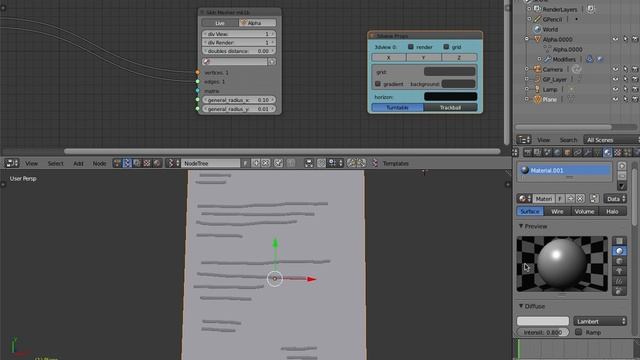Open node editor Add menu
This screenshot has width=640, height=360.
(x=78, y=163)
